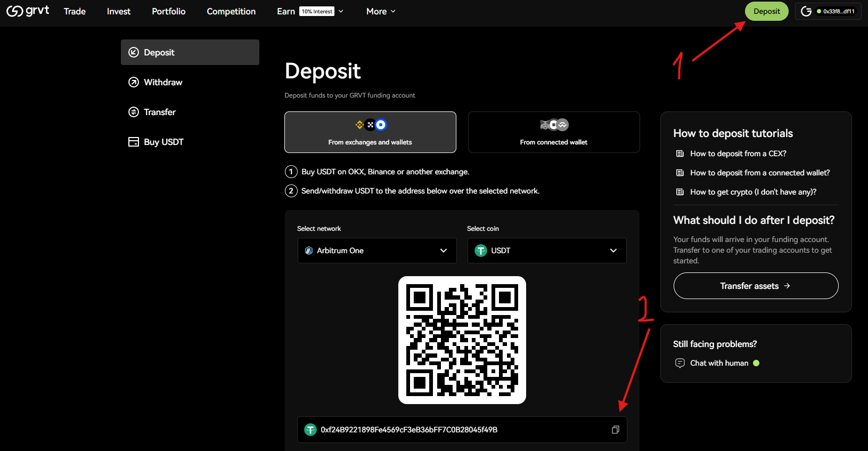This screenshot has height=451, width=868.
Task: Open the Select network dropdown Arbitrum One
Action: [377, 251]
